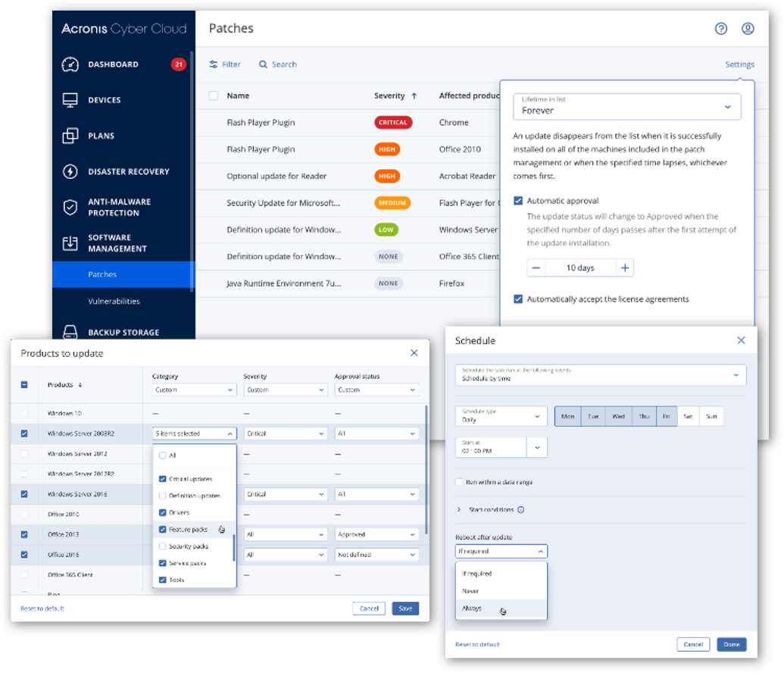This screenshot has width=784, height=673.
Task: Toggle the Sun day button
Action: [711, 416]
